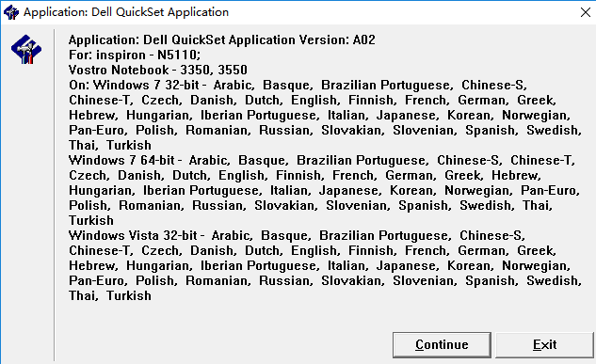This screenshot has height=364, width=596.
Task: Select the 'For: inspiron - N5110;' line
Action: click(135, 55)
